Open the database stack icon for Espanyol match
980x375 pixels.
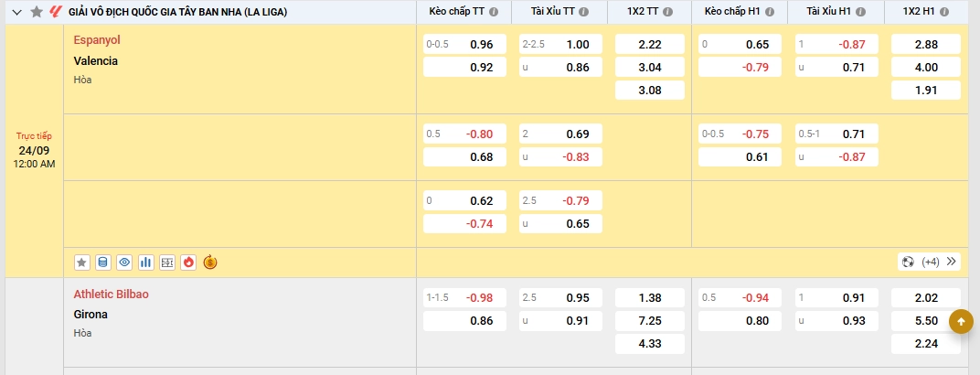pyautogui.click(x=103, y=262)
